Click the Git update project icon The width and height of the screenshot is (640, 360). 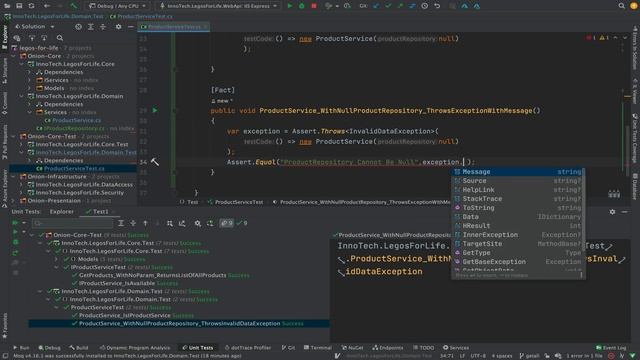point(376,6)
